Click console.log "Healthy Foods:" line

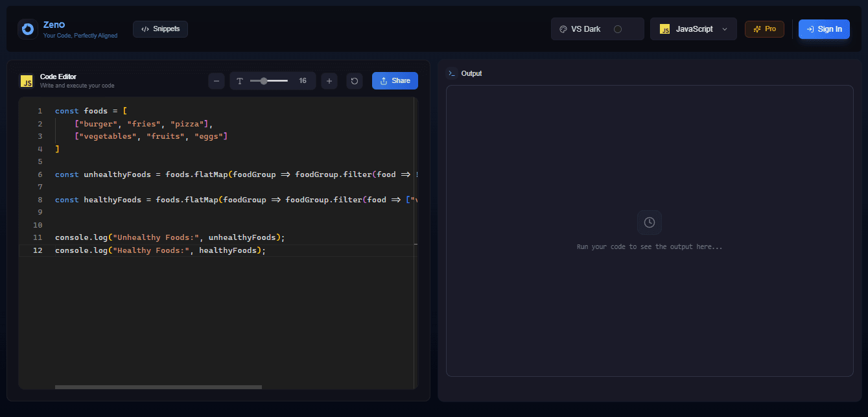pos(160,250)
